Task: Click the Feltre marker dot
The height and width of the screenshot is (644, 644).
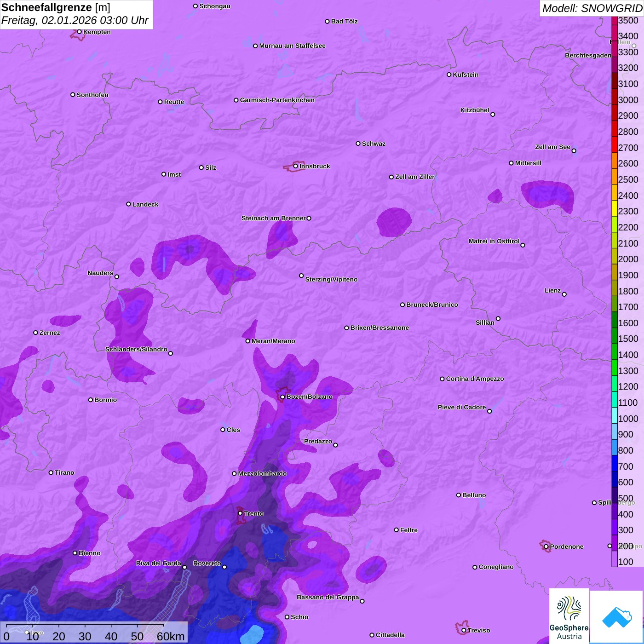Action: [x=396, y=530]
